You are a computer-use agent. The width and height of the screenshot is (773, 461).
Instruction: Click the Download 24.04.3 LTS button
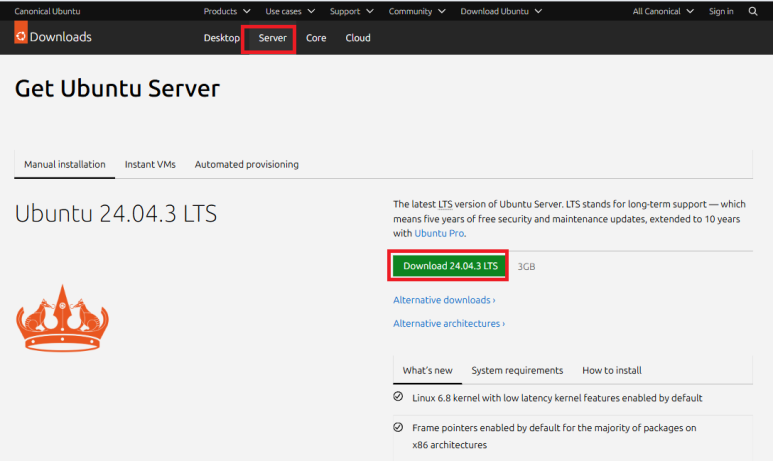[450, 266]
